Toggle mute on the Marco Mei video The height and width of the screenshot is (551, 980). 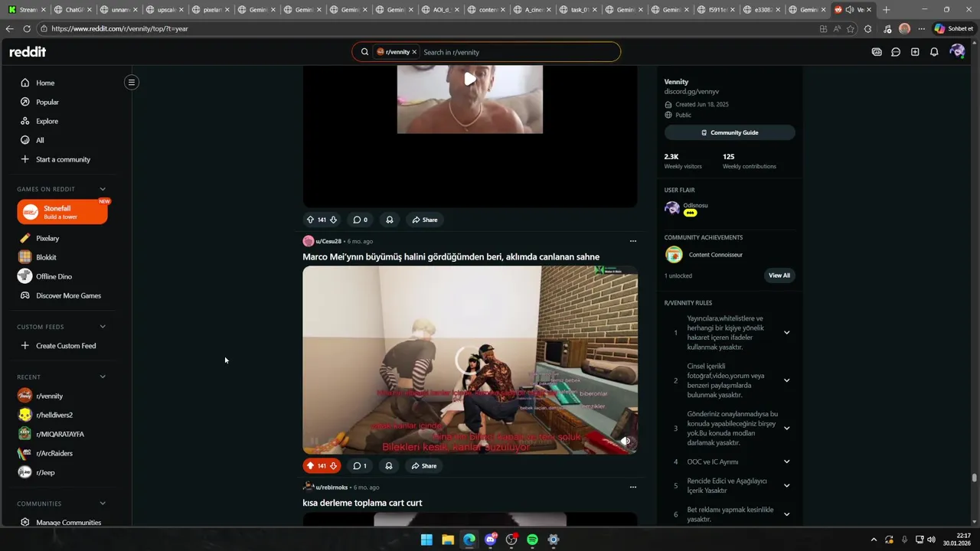pyautogui.click(x=626, y=441)
